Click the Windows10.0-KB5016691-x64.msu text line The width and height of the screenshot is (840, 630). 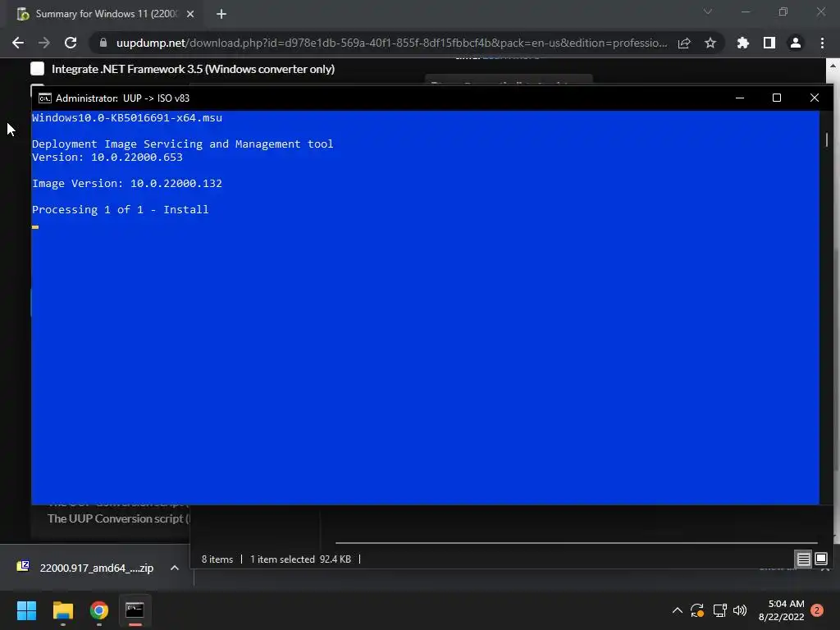127,118
